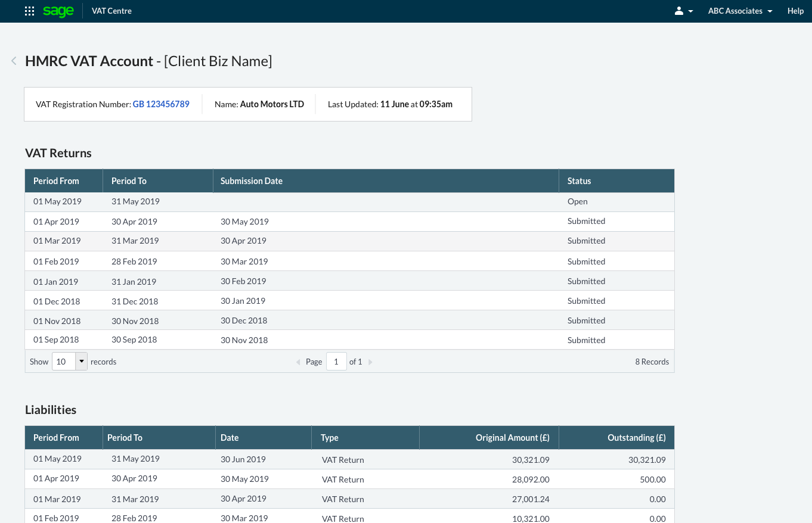Select the open 01 May 2019 VAT return row
The image size is (812, 523).
(349, 202)
